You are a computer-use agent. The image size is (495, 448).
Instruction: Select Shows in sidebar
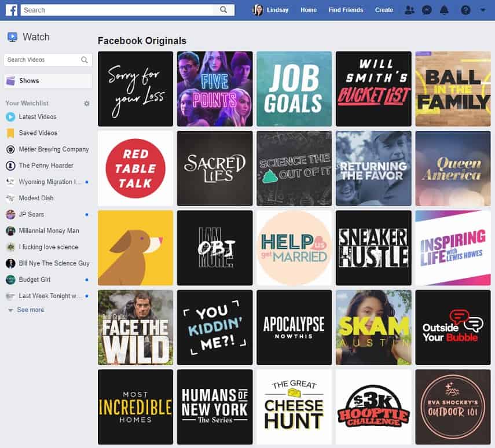(47, 81)
